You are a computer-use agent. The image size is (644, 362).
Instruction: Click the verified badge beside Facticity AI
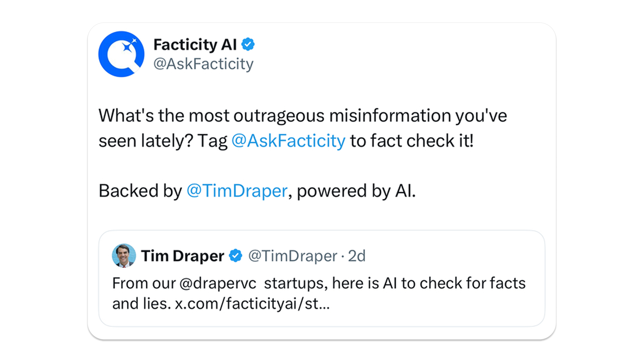248,44
